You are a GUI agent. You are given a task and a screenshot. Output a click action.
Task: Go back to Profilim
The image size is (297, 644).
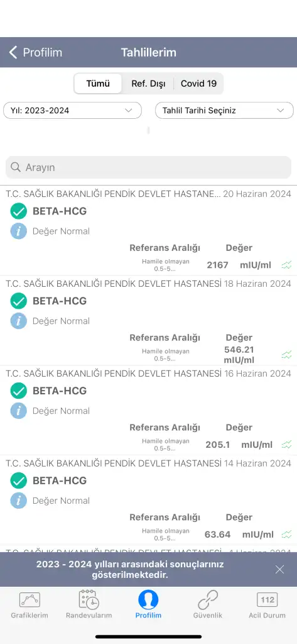(x=35, y=53)
